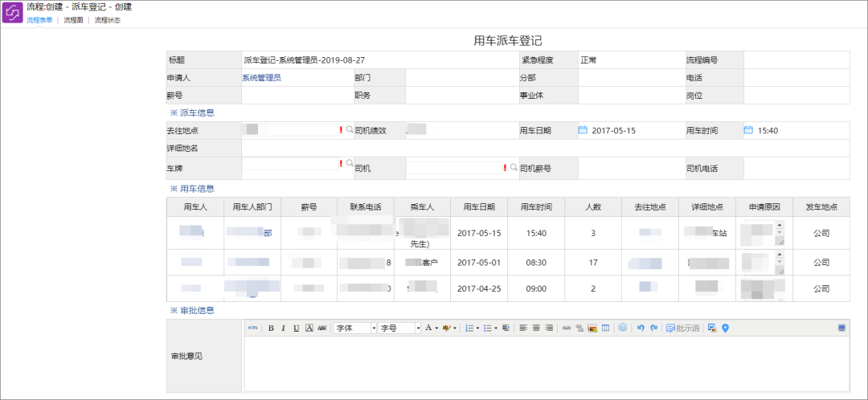The image size is (868, 400).
Task: Click the redo arrow in editor toolbar
Action: tap(653, 328)
